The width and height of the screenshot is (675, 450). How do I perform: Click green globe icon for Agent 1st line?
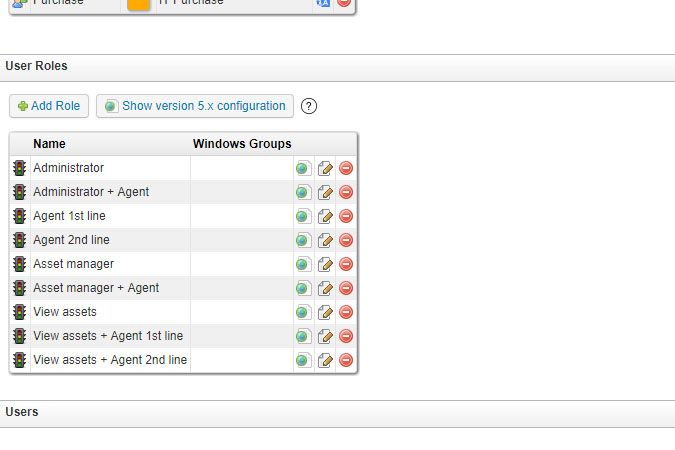pyautogui.click(x=303, y=216)
